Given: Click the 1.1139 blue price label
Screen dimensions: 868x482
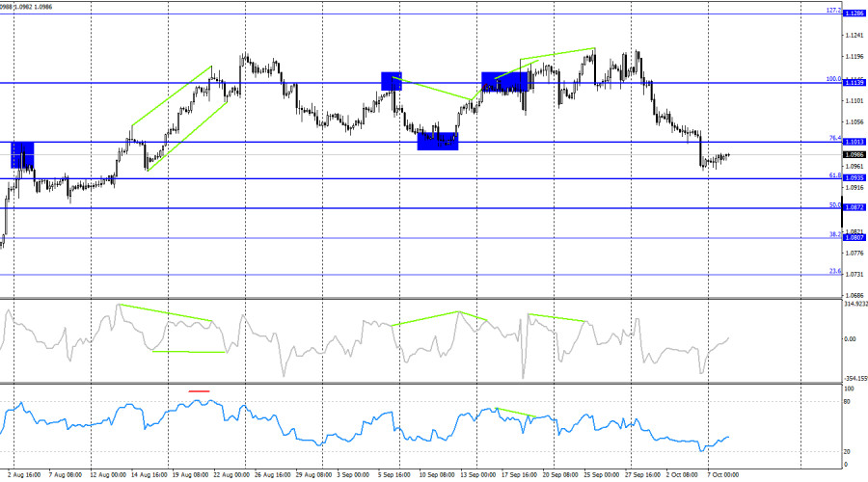Looking at the screenshot, I should [x=854, y=83].
